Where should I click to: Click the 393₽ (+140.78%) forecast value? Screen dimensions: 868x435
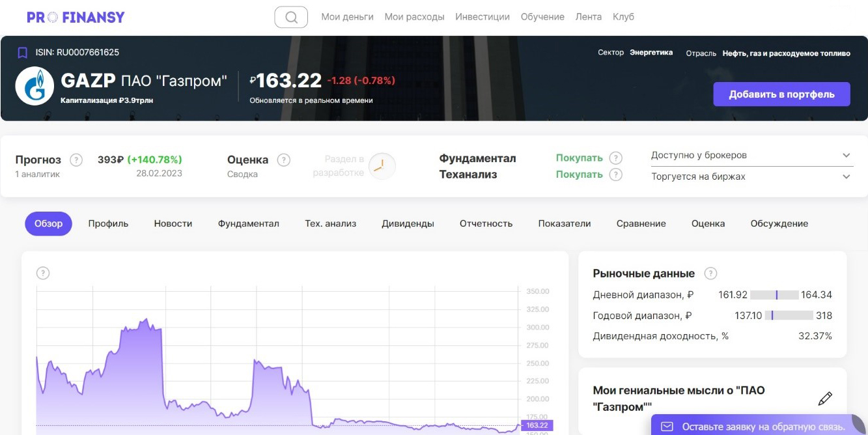click(x=139, y=160)
